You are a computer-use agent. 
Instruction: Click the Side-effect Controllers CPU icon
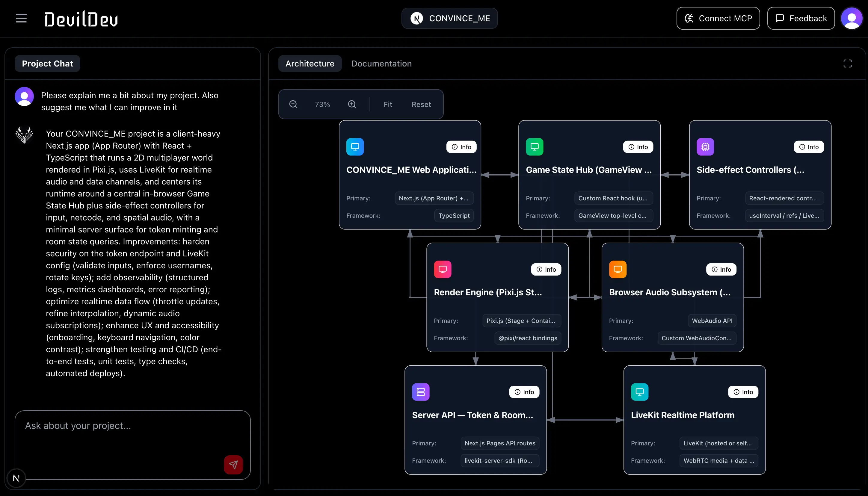pyautogui.click(x=705, y=146)
